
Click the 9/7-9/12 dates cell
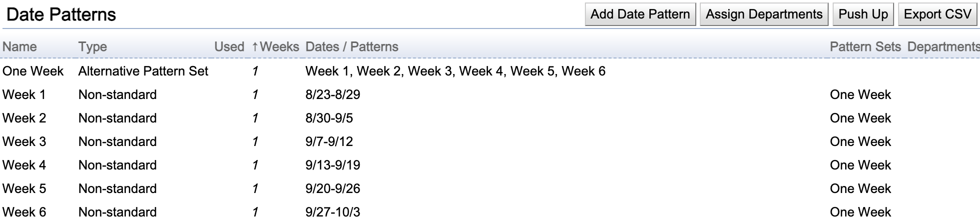pos(329,141)
